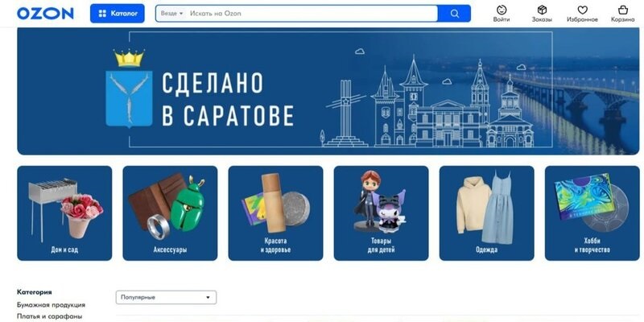644x322 pixels.
Task: Open Избранное heart icon
Action: 582,14
